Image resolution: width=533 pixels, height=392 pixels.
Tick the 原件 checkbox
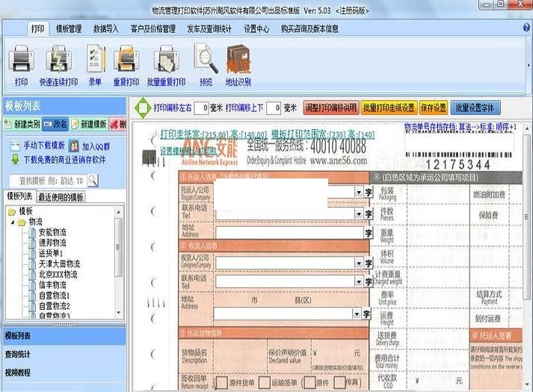click(309, 382)
